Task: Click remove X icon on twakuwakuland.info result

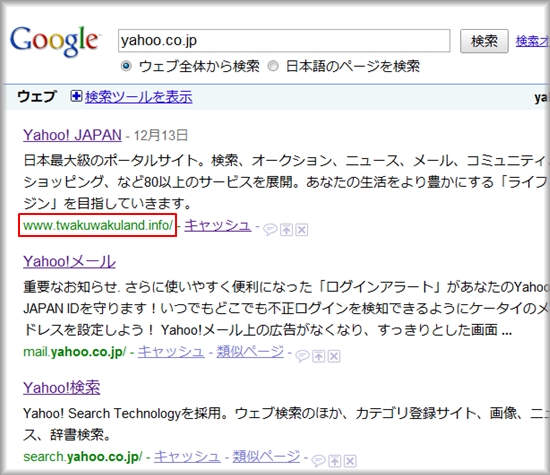Action: point(302,230)
